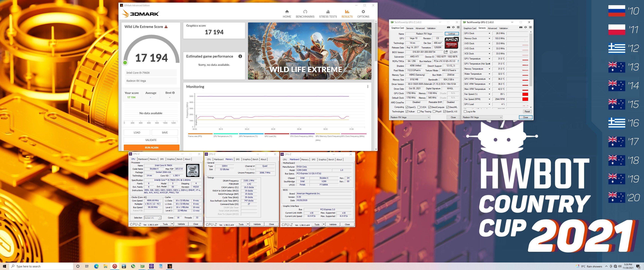This screenshot has height=270, width=644.
Task: Open the score warning triangle icon
Action: 166,27
